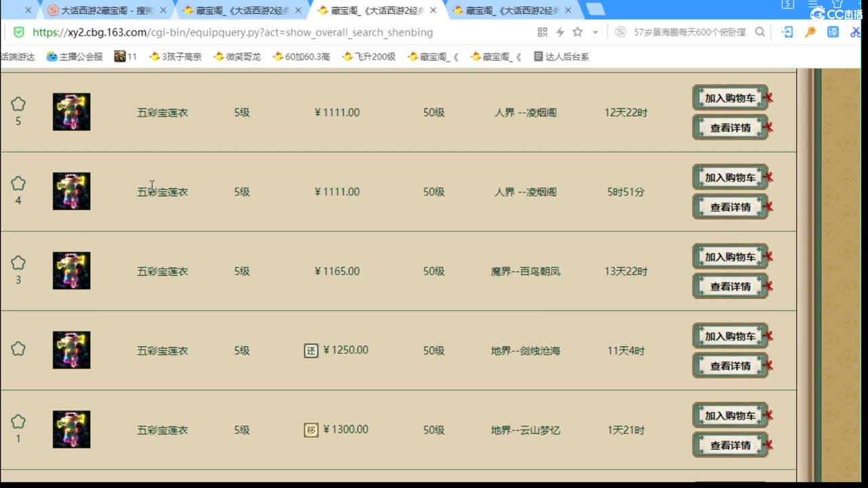Open 五彩宝莲衣 name in ¥1300.00 row
The image size is (868, 488).
(162, 430)
